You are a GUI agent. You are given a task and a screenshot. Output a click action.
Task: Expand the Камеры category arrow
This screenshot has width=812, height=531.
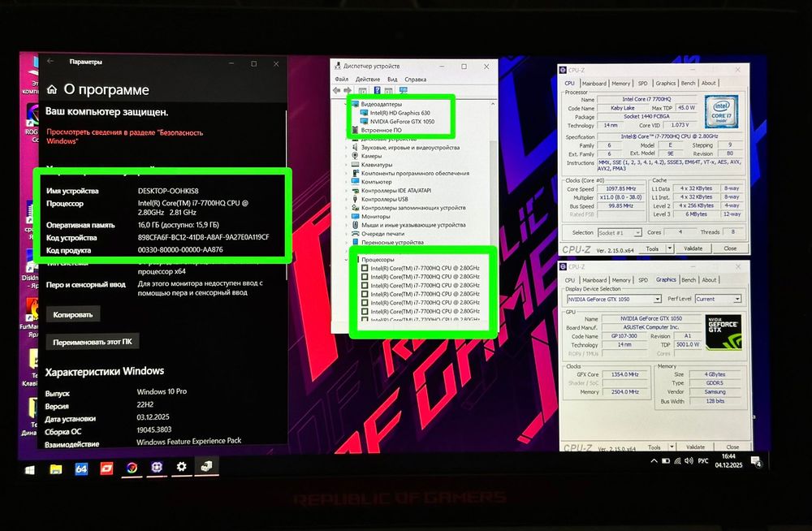347,156
